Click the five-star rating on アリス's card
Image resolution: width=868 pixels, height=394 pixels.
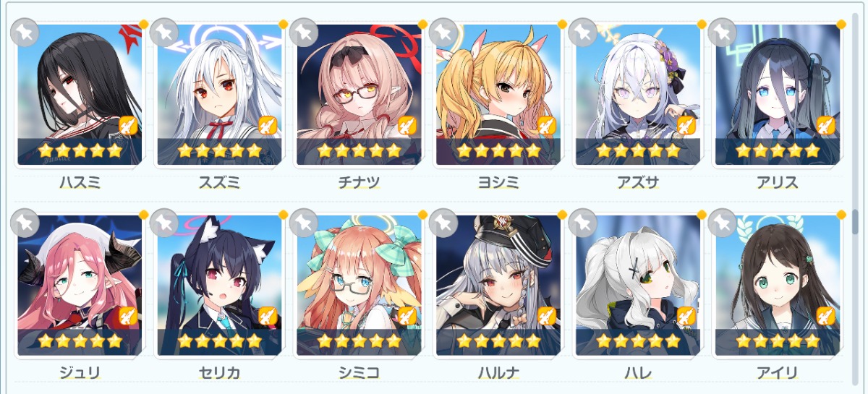(777, 151)
